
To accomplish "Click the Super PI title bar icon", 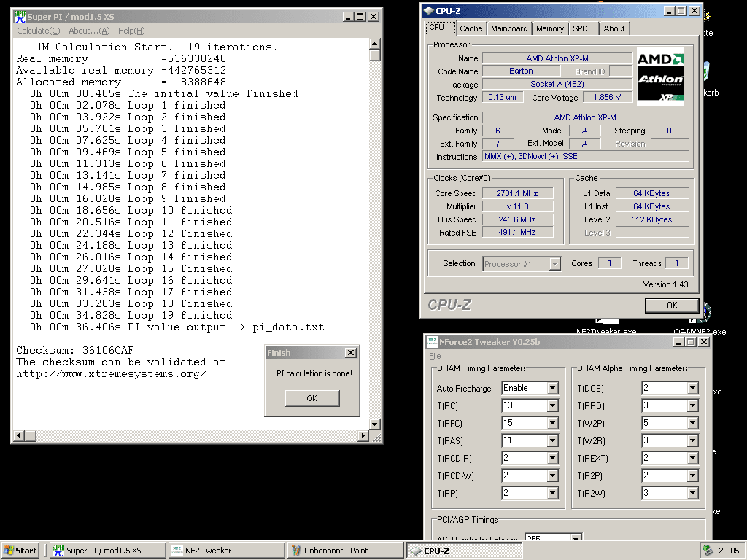I will (20, 17).
